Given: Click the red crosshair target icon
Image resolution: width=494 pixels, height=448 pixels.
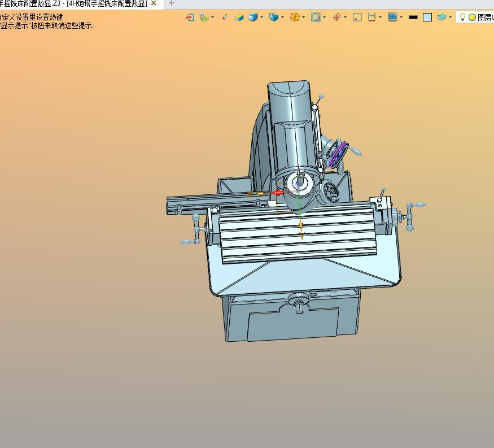Looking at the screenshot, I should pos(336,17).
